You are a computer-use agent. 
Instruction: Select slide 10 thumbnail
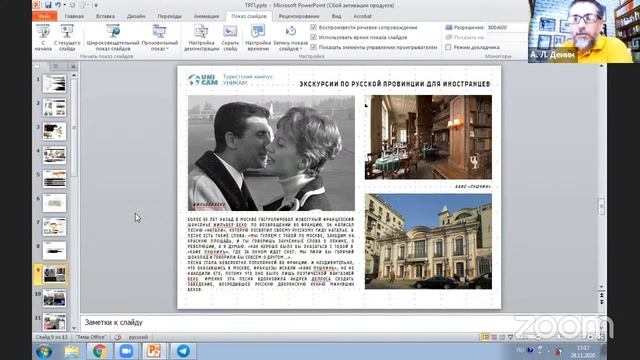[54, 298]
